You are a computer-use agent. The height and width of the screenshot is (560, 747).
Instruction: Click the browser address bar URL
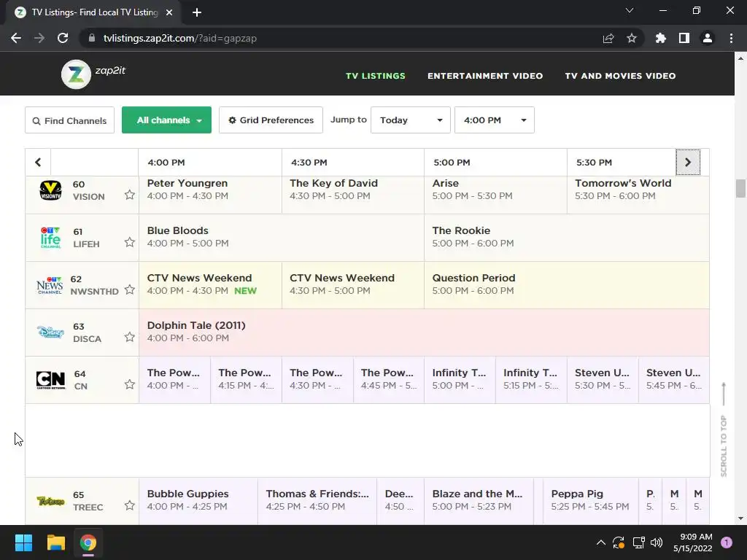tap(180, 38)
